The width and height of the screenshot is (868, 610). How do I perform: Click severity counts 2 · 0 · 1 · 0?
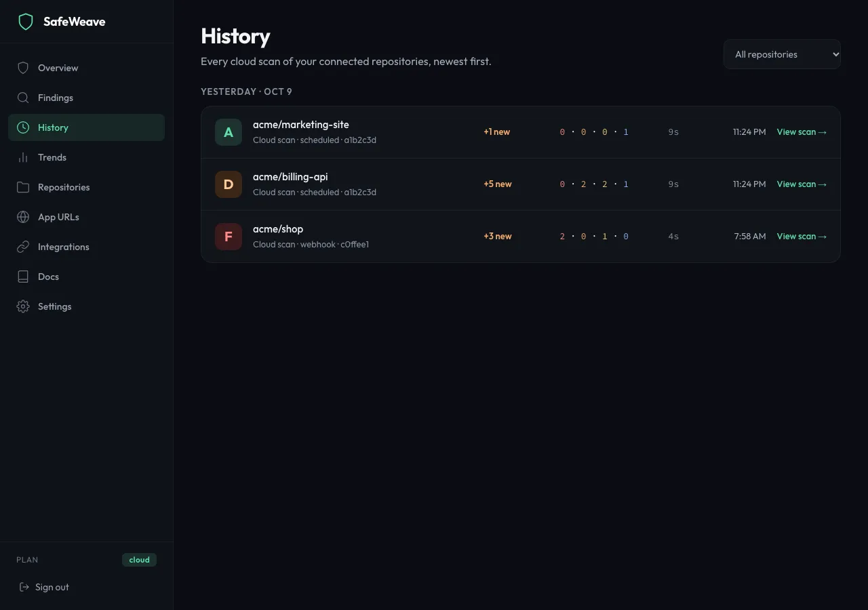(x=594, y=237)
